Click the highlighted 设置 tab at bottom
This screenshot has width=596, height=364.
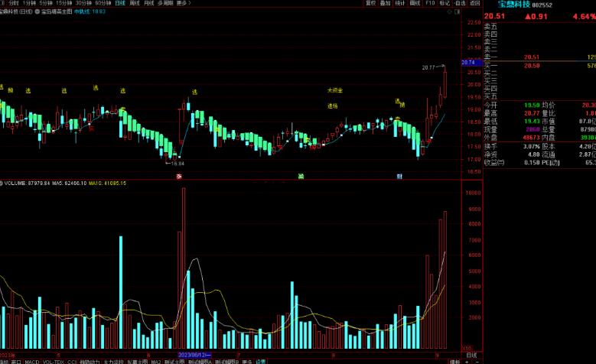coord(260,362)
